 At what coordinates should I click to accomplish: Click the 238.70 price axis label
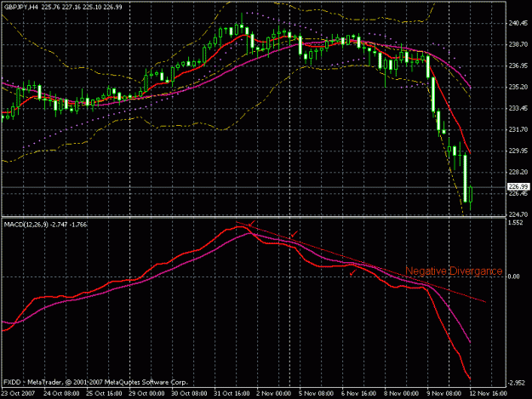click(x=518, y=44)
